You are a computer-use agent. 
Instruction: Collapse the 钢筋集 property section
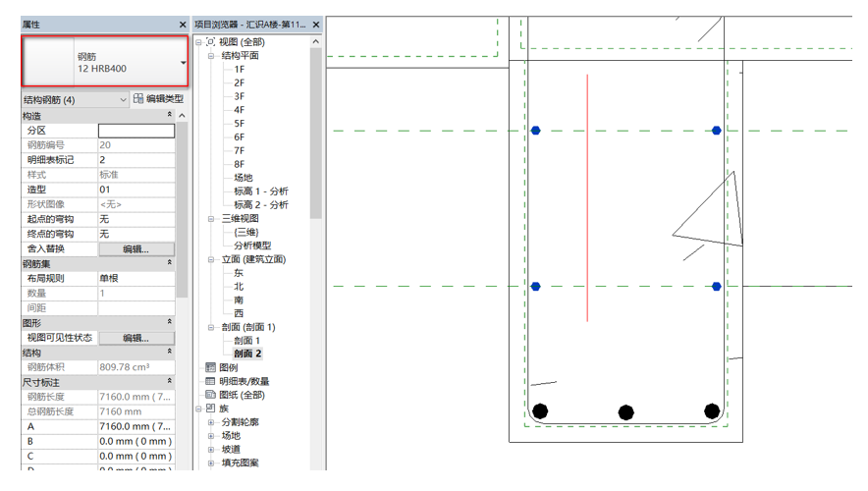point(169,263)
